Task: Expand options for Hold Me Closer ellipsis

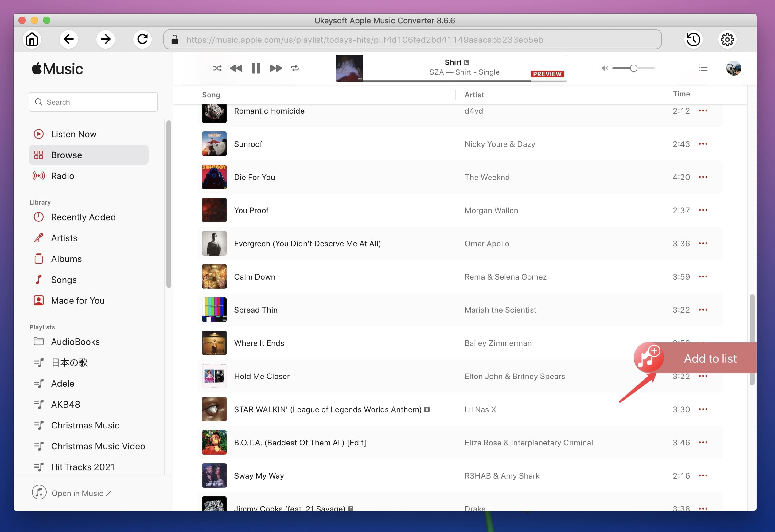Action: click(703, 376)
